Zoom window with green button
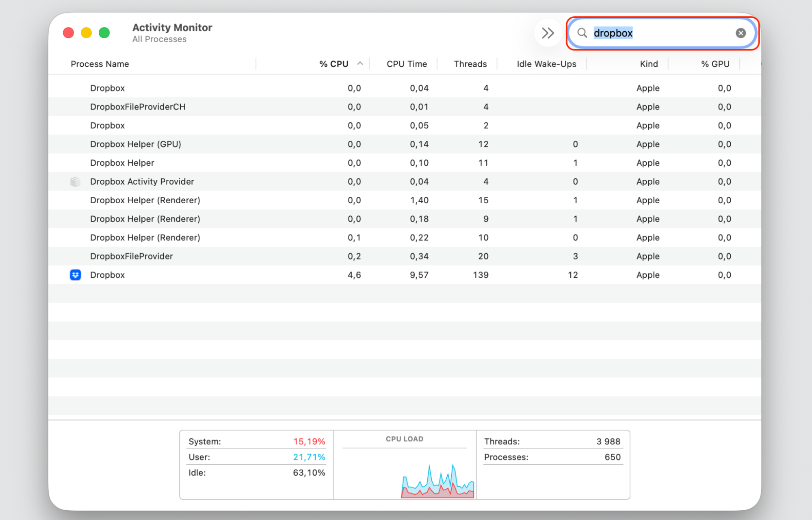This screenshot has height=520, width=812. 104,33
